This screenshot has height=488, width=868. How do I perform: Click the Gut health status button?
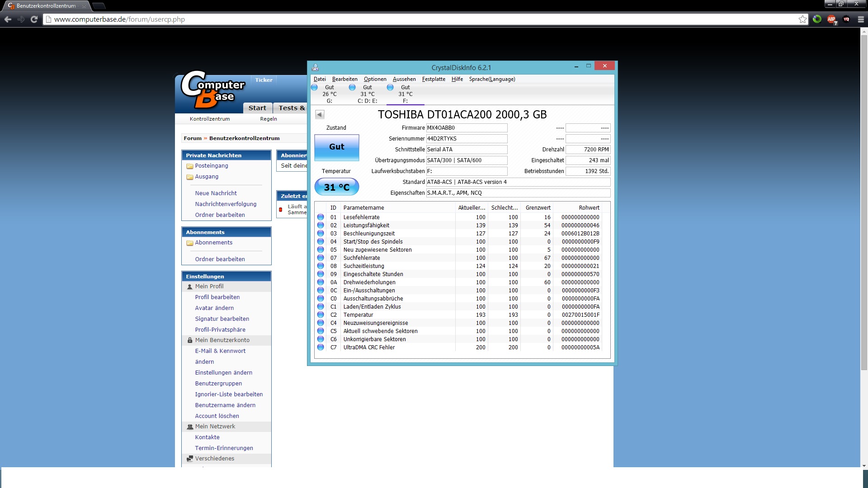pyautogui.click(x=336, y=147)
